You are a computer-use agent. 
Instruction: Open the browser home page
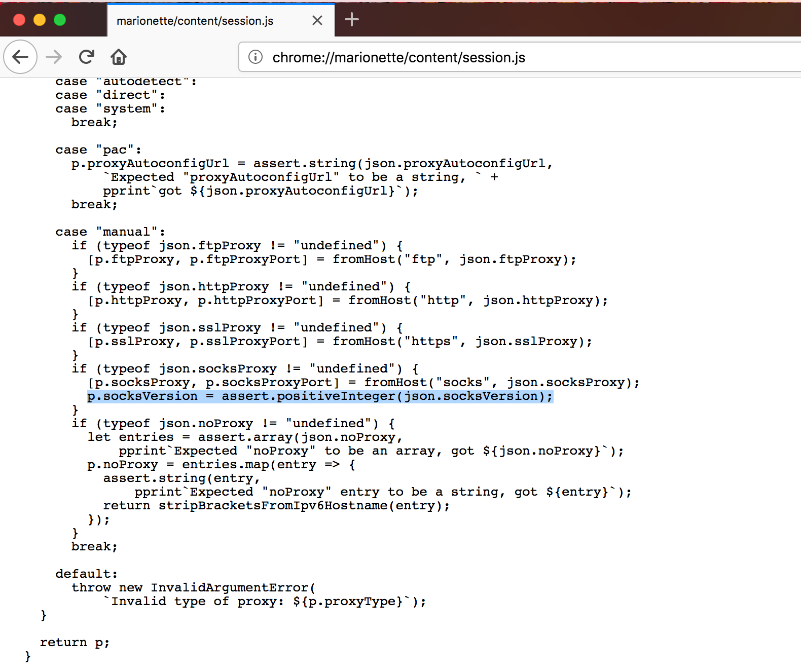pyautogui.click(x=119, y=57)
